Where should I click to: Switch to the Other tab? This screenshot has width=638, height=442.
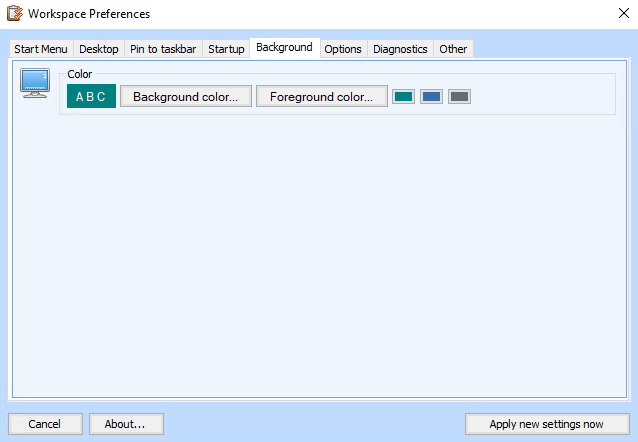(x=453, y=49)
